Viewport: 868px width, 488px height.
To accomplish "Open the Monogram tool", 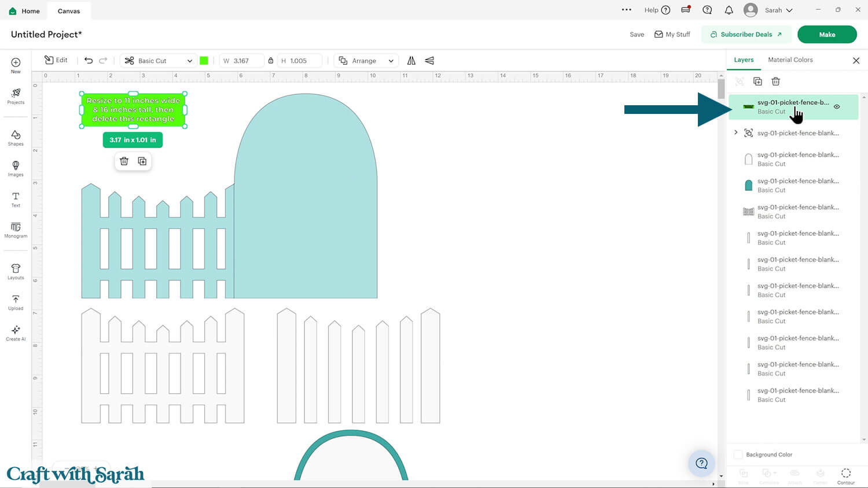I will (x=16, y=230).
